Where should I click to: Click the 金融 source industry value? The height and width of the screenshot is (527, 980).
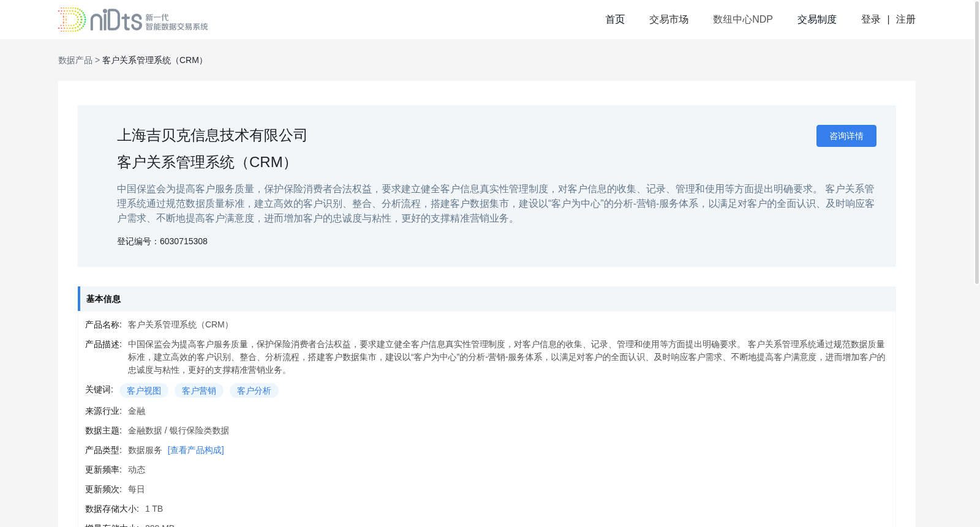137,411
